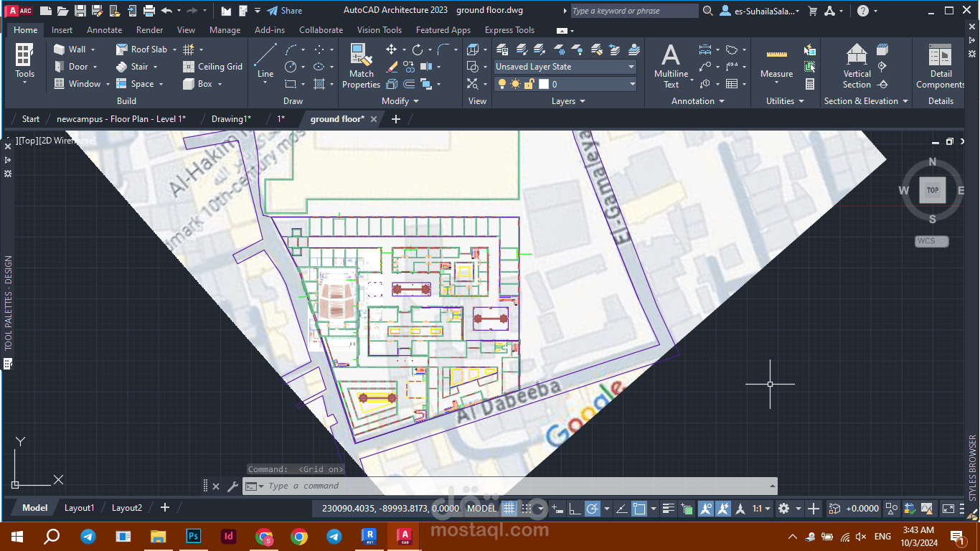Screen dimensions: 980x551
Task: Select the Rotate tool in Modify
Action: (418, 49)
